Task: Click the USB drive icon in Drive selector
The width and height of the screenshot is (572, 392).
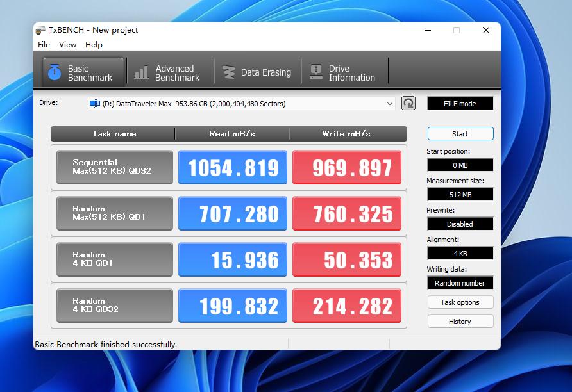Action: click(x=95, y=104)
